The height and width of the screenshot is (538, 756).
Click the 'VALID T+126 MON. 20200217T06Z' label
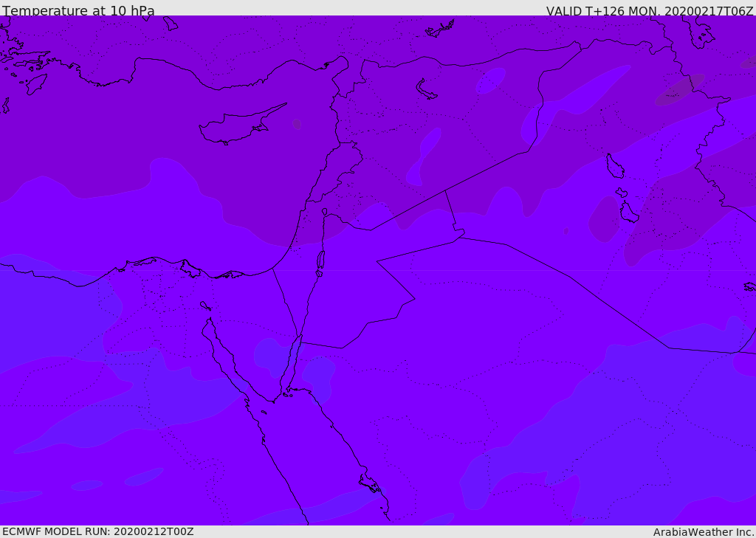coord(650,11)
